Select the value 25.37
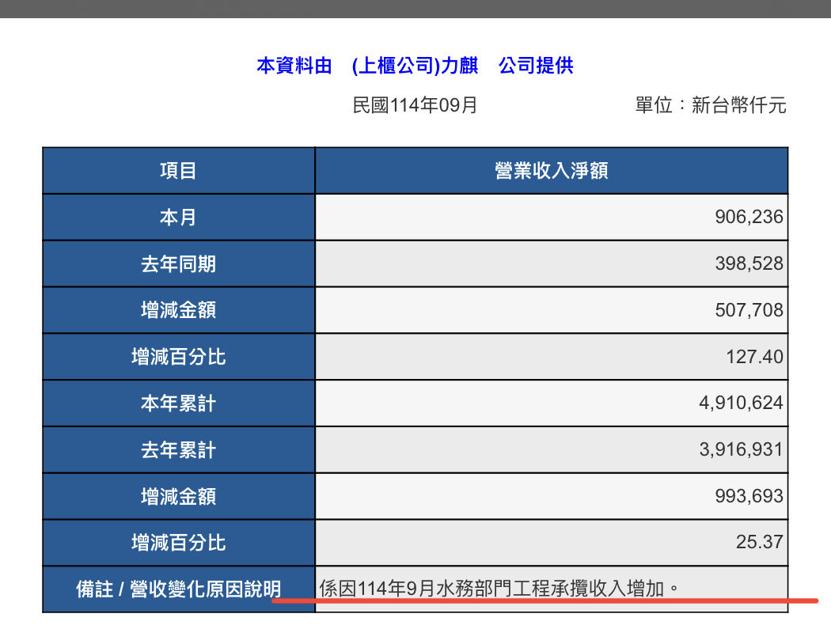 760,542
